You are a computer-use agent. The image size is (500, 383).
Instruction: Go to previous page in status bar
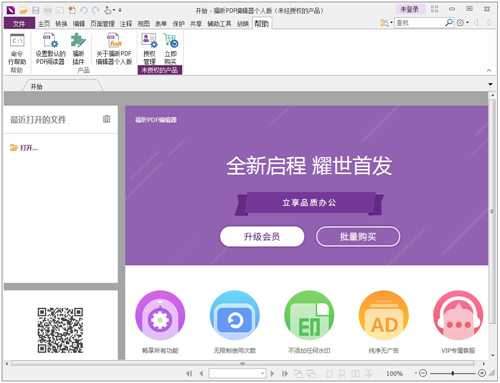(x=201, y=373)
